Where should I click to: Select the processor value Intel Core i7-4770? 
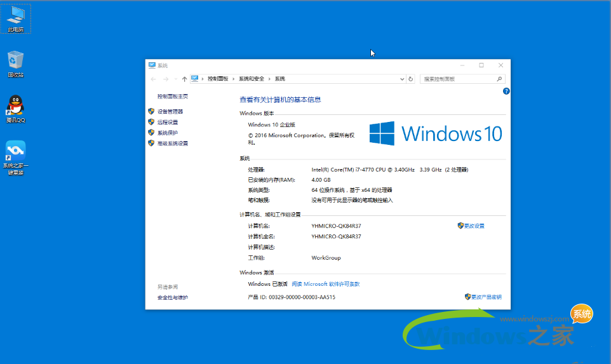click(x=390, y=170)
